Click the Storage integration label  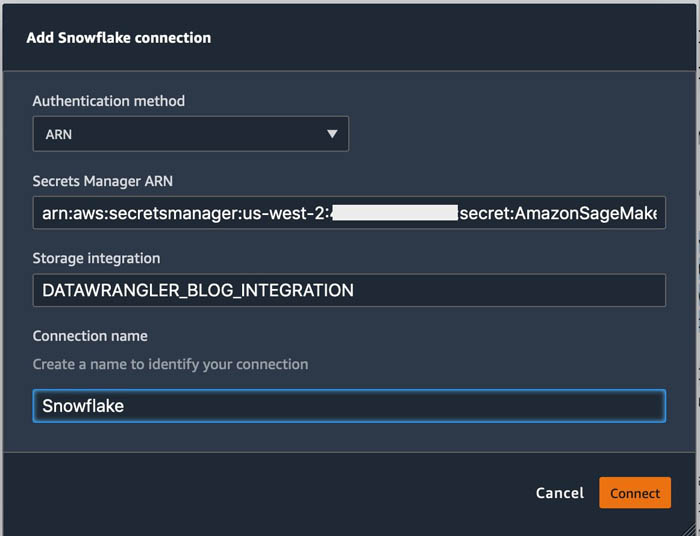tap(96, 258)
